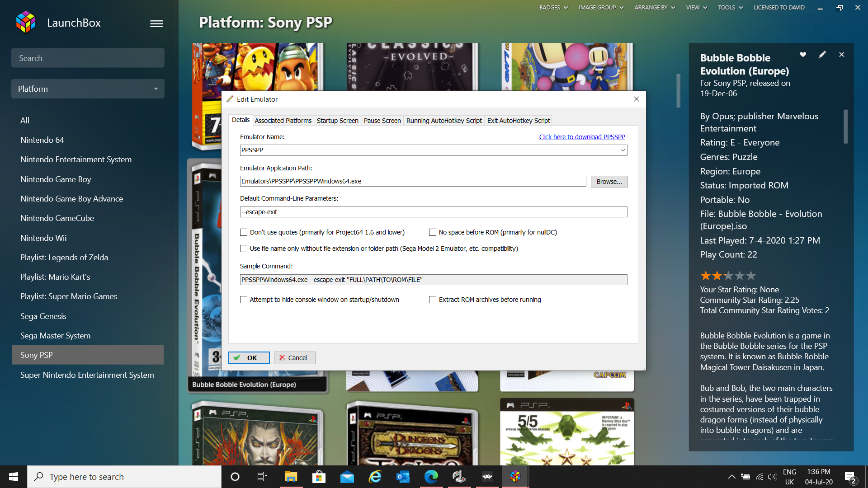
Task: Click the gold star rating row
Action: [728, 276]
